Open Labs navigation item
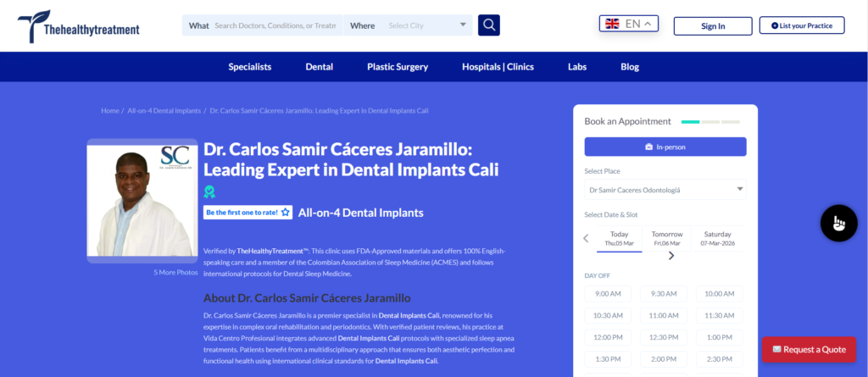This screenshot has width=868, height=377. pos(577,67)
